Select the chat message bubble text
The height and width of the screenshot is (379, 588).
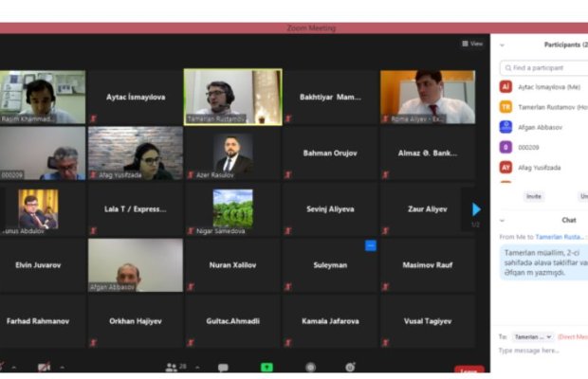pyautogui.click(x=545, y=262)
